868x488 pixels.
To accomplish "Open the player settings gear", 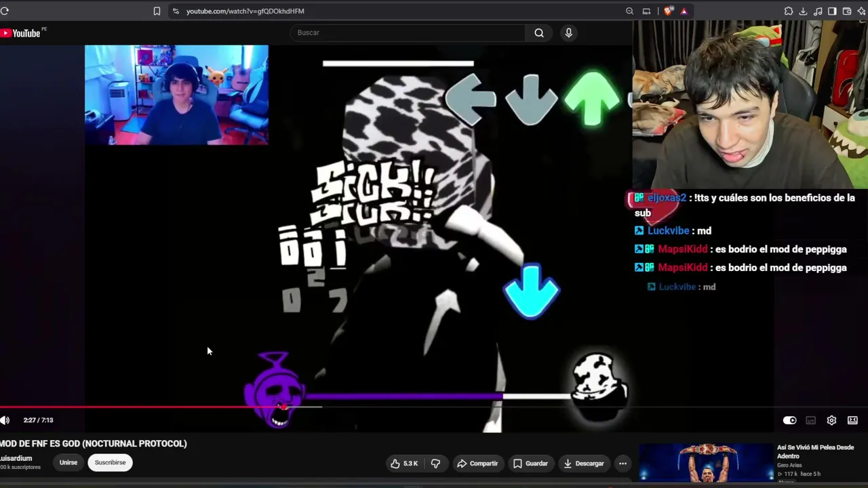I will pos(831,420).
